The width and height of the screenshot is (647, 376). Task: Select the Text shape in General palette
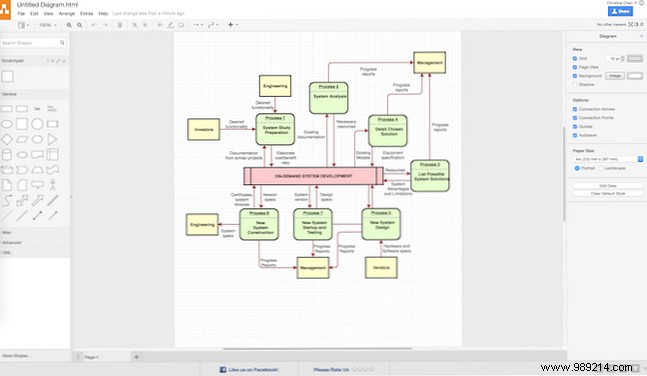[37, 109]
